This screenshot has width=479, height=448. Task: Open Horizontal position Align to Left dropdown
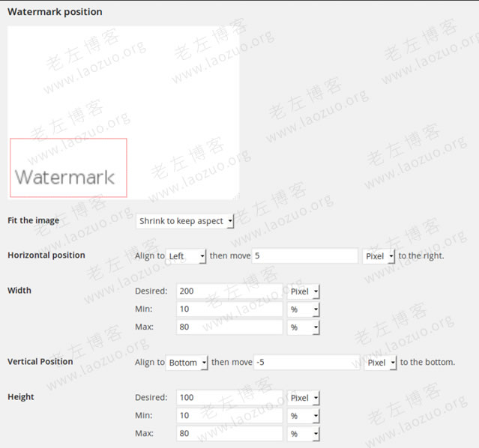tap(186, 256)
